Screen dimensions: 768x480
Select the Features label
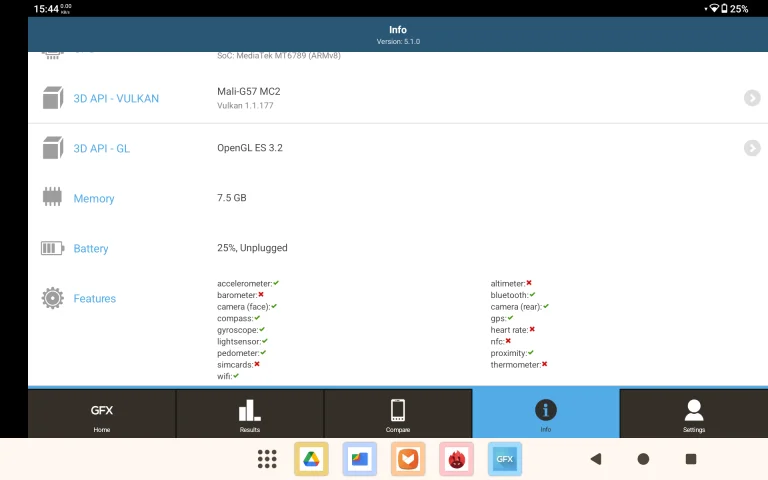click(95, 298)
